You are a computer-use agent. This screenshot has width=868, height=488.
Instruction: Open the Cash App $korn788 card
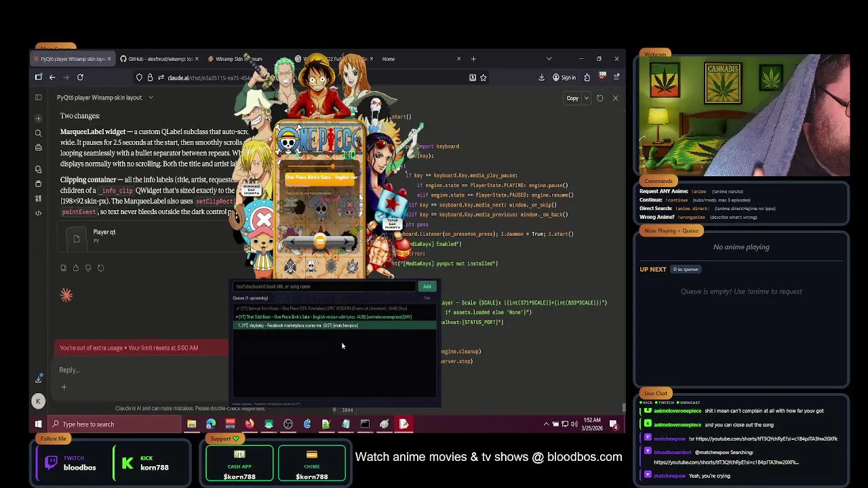pos(239,465)
